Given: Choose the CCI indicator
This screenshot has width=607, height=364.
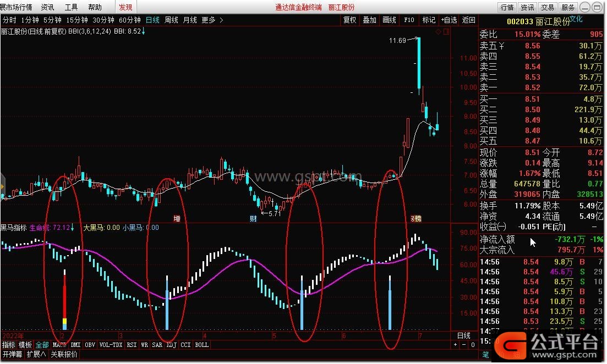Looking at the screenshot, I should click(x=185, y=345).
